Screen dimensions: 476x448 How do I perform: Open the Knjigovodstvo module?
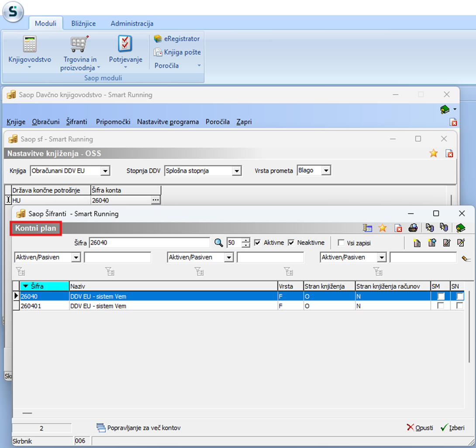pyautogui.click(x=30, y=52)
